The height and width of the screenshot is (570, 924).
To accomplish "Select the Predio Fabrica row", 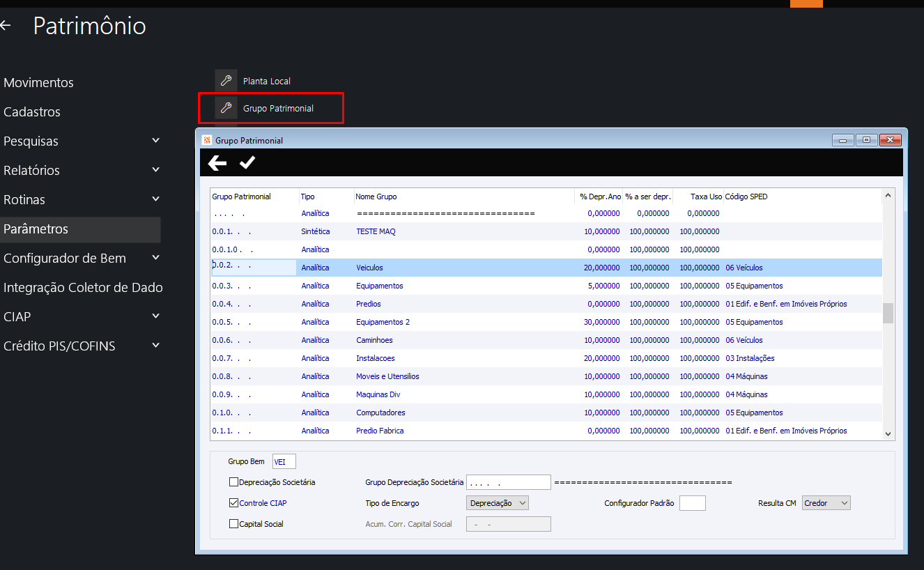I will point(546,431).
